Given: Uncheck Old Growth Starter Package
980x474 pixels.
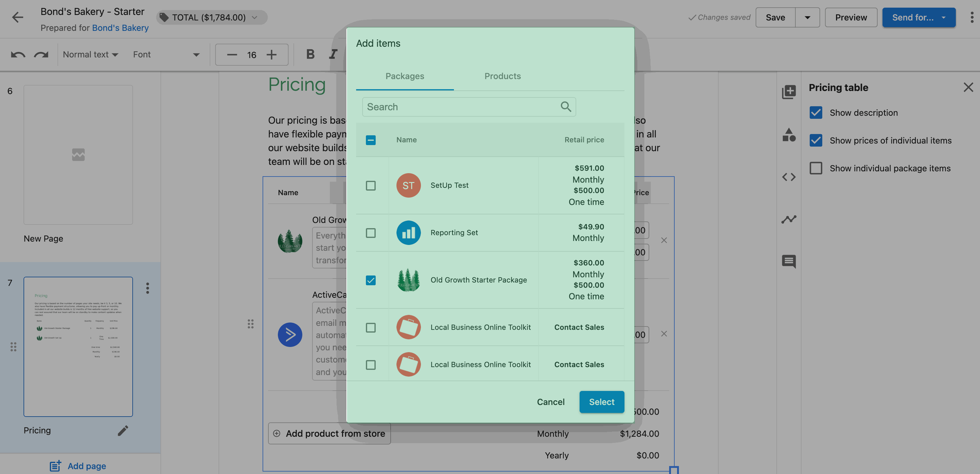Looking at the screenshot, I should [370, 280].
